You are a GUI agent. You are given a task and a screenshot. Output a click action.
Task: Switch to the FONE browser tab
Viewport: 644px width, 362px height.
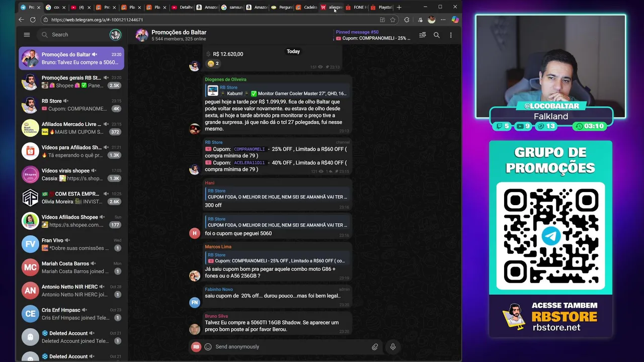[x=357, y=7]
